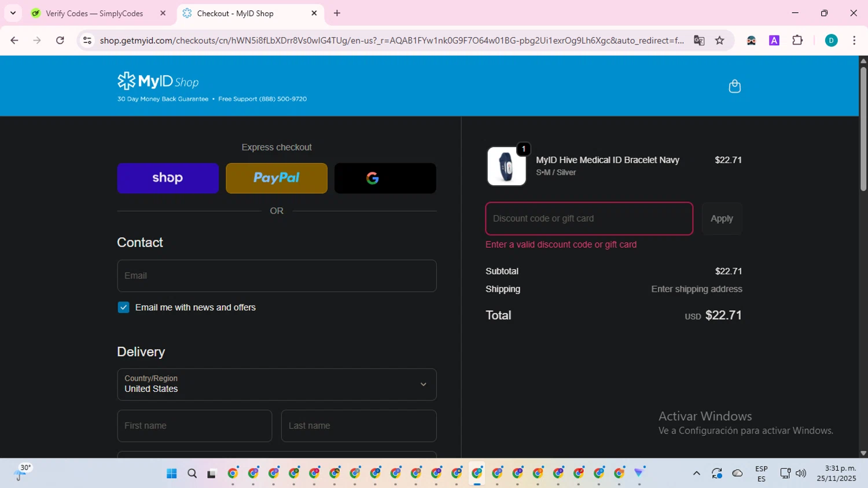This screenshot has height=488, width=868.
Task: Open the Windows Start menu
Action: click(171, 474)
